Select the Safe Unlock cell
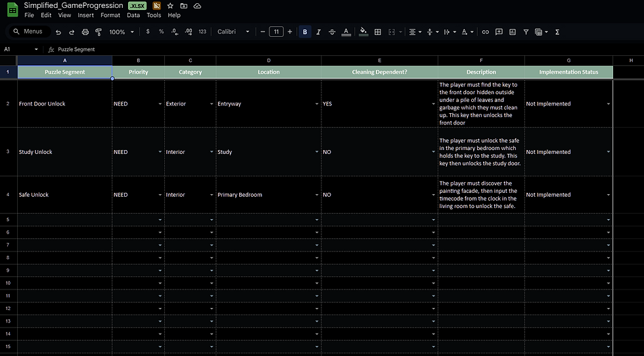644x356 pixels. (x=64, y=195)
